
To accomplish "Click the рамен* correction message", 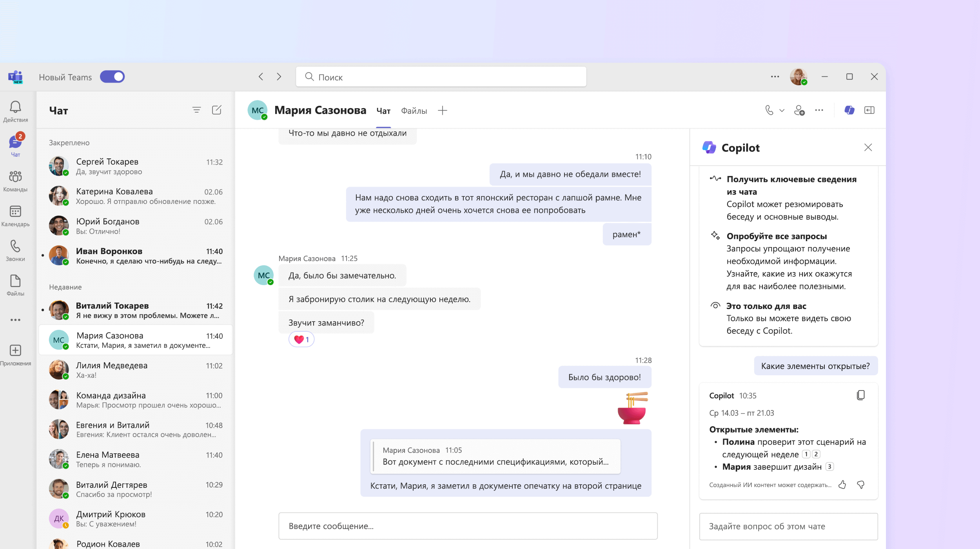I will (626, 234).
